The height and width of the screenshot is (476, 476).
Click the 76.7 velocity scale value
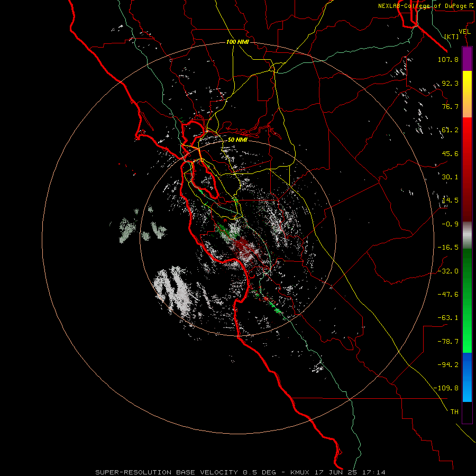pos(450,106)
